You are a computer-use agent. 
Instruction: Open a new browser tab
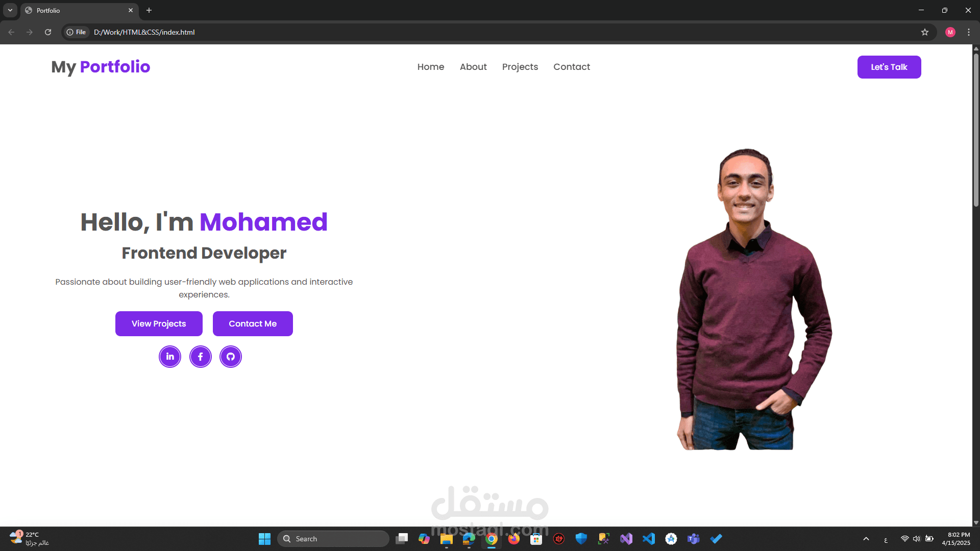[x=149, y=10]
